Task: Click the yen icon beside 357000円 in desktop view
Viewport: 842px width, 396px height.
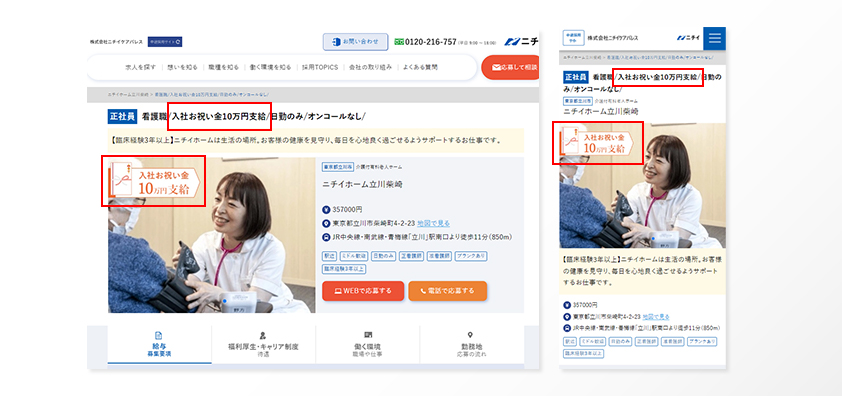Action: click(x=326, y=210)
